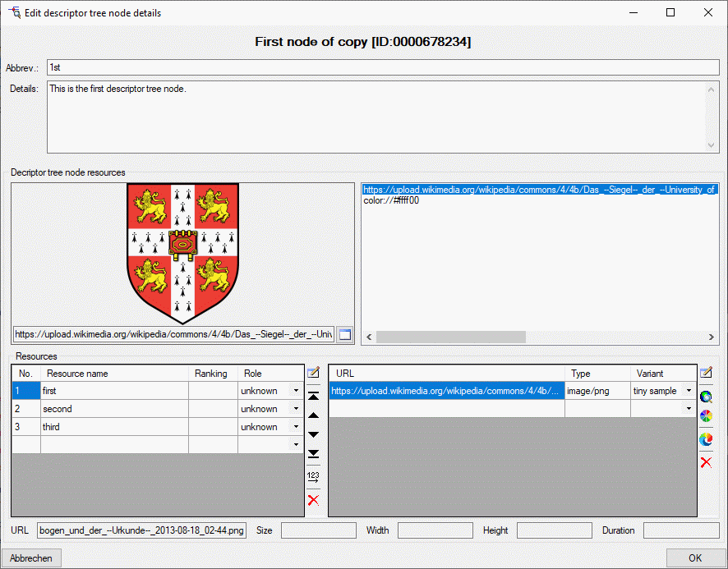
Task: Click the coat of arms preview image
Action: pos(183,254)
